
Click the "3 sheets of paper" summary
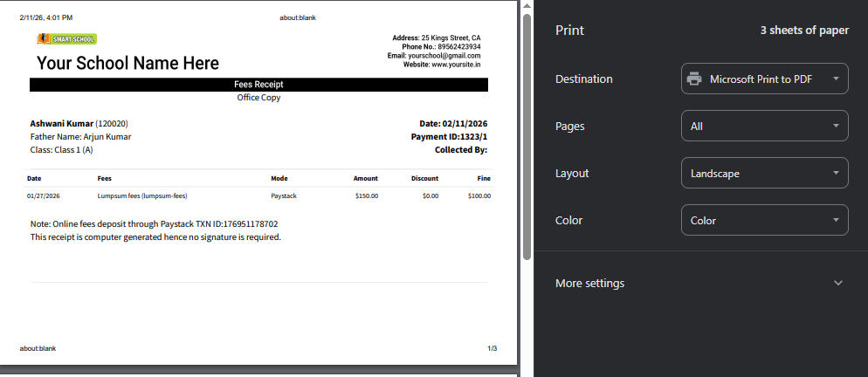[x=803, y=31]
